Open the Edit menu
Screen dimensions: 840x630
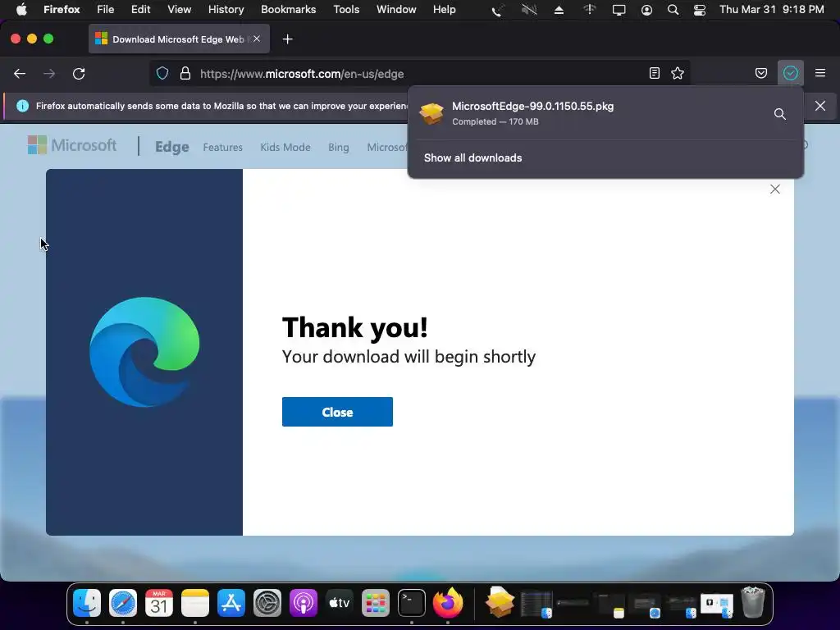pos(141,10)
